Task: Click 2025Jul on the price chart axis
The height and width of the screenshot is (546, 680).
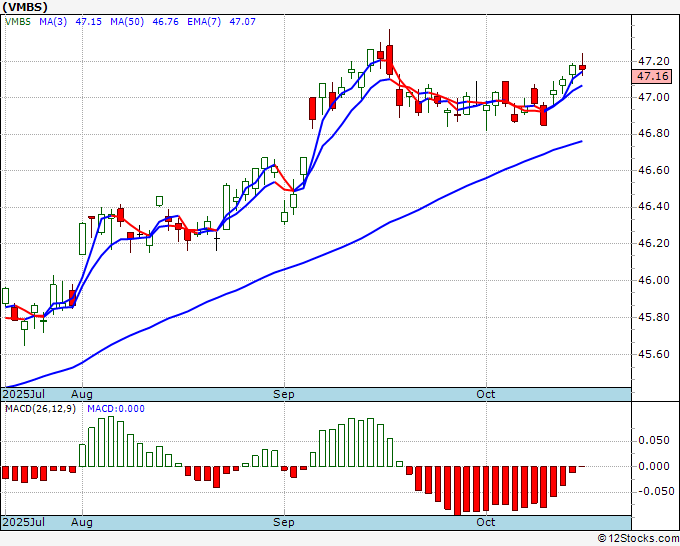Action: coord(23,394)
